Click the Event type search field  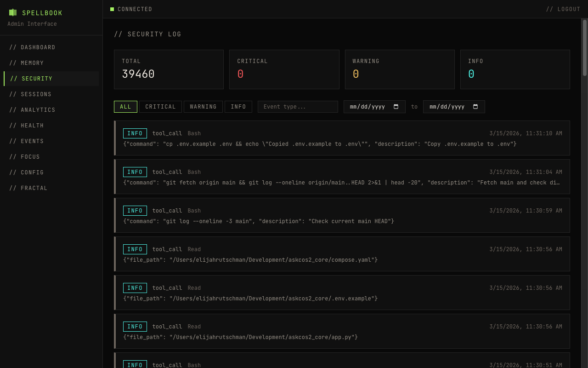coord(298,106)
